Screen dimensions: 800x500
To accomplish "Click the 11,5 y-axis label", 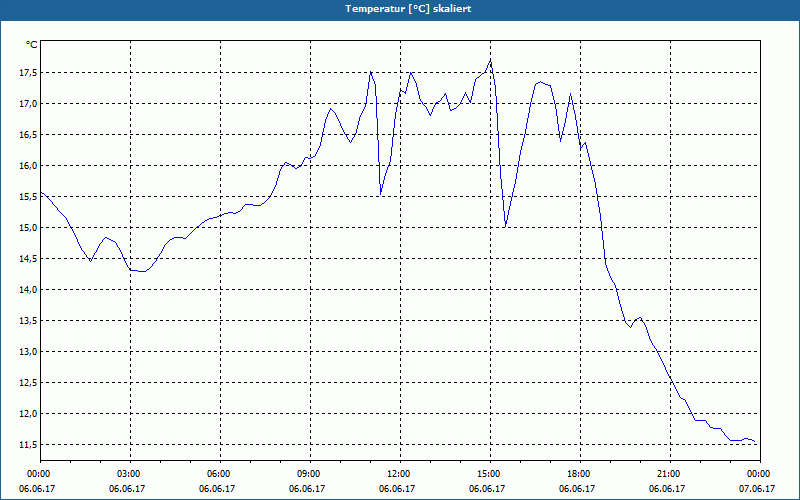I will coord(28,445).
